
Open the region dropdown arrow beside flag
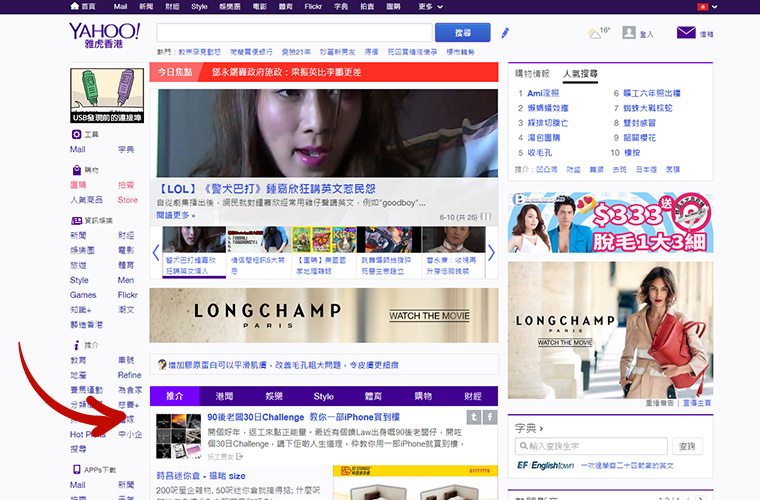[714, 7]
